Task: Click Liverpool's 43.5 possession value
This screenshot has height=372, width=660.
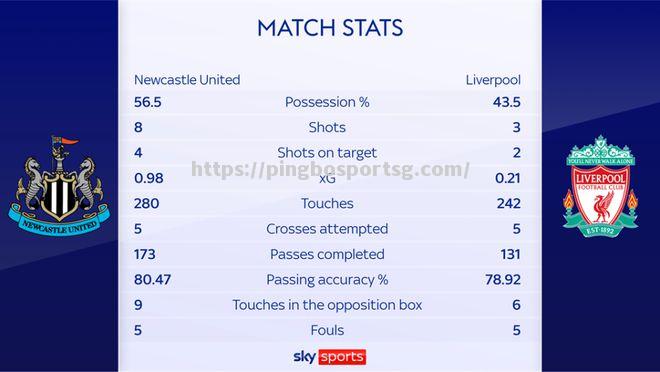Action: click(507, 102)
